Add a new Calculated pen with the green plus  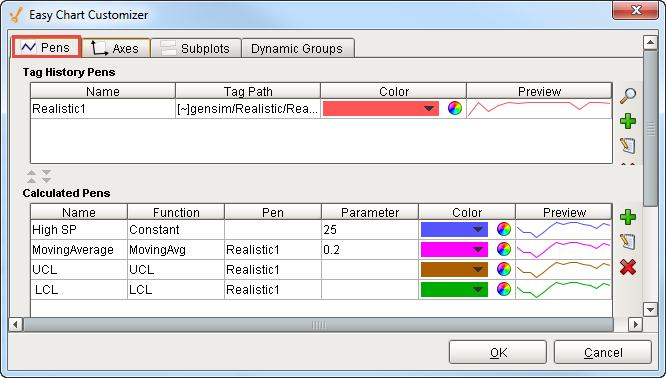[x=628, y=217]
